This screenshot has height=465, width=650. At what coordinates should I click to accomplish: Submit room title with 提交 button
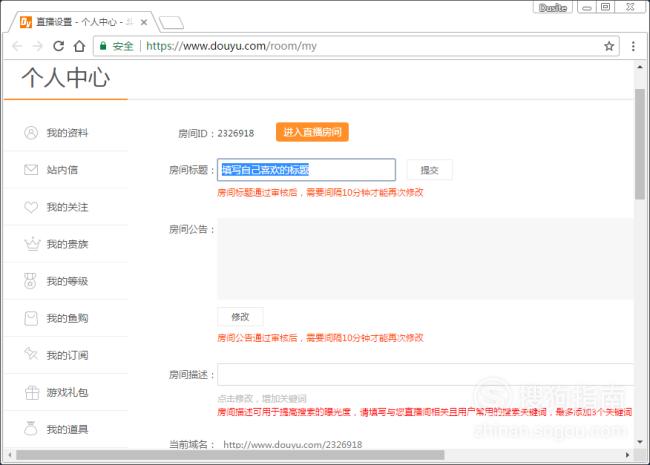[429, 170]
